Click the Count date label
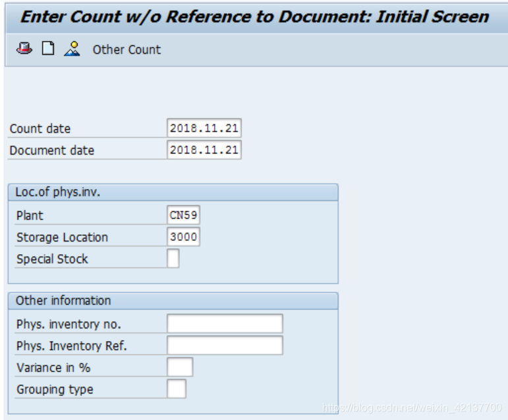The height and width of the screenshot is (420, 508). tap(40, 129)
